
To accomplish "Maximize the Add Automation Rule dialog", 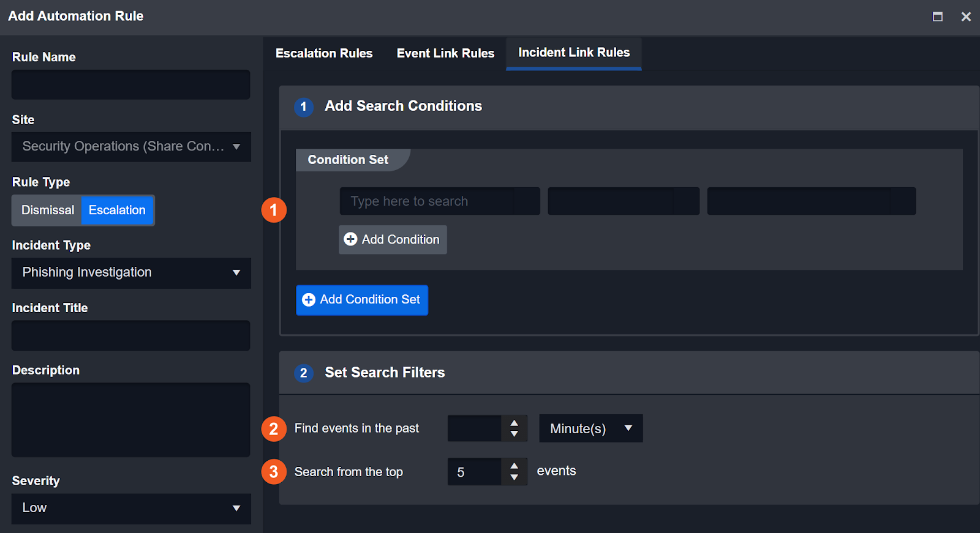I will click(x=937, y=17).
